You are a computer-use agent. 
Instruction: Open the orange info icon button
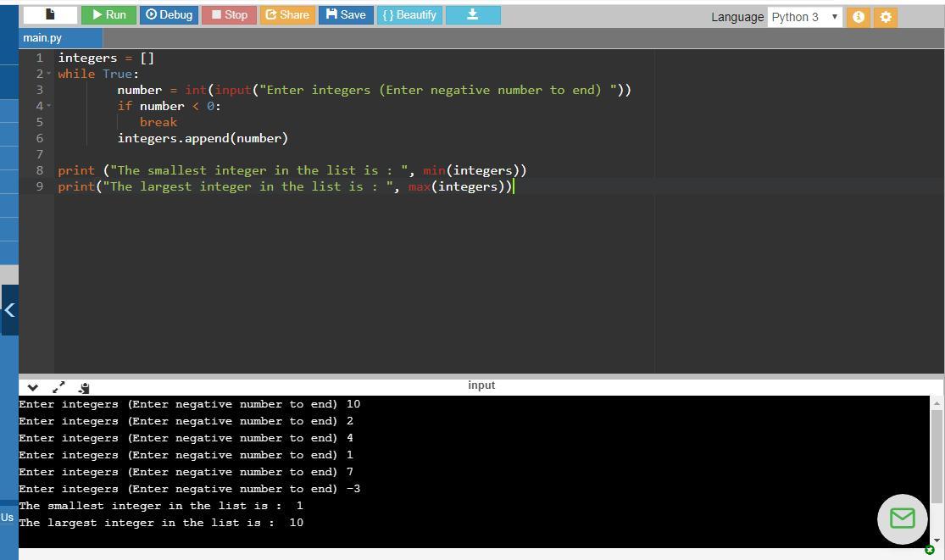tap(859, 17)
